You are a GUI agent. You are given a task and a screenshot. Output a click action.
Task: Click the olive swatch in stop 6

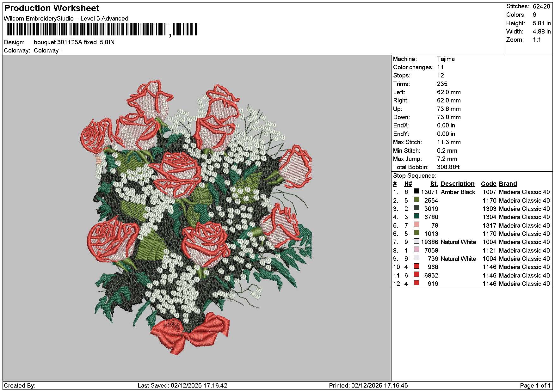pyautogui.click(x=417, y=233)
